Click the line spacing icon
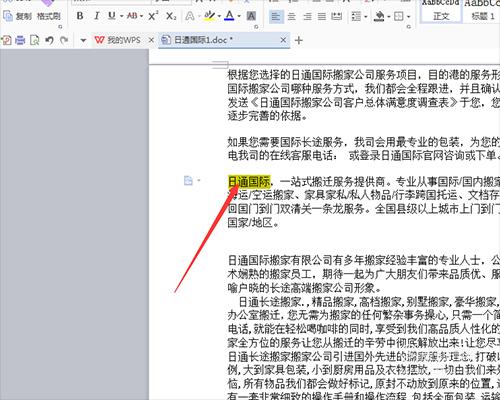The height and width of the screenshot is (400, 500). (x=356, y=16)
